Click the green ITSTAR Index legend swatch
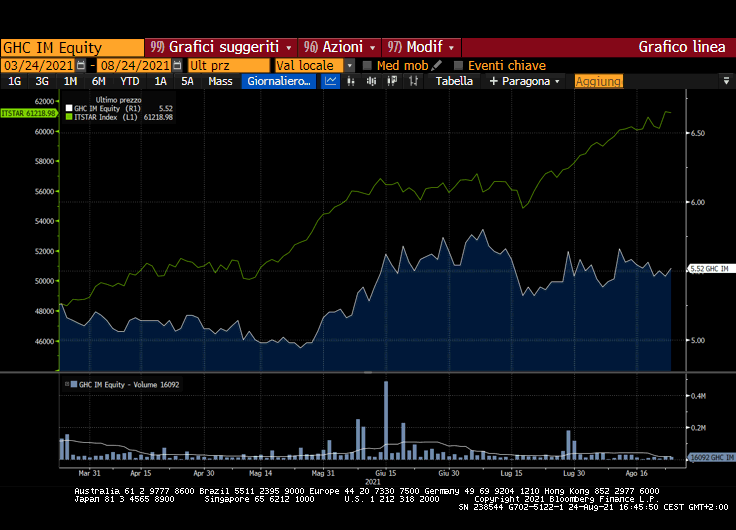 point(68,117)
